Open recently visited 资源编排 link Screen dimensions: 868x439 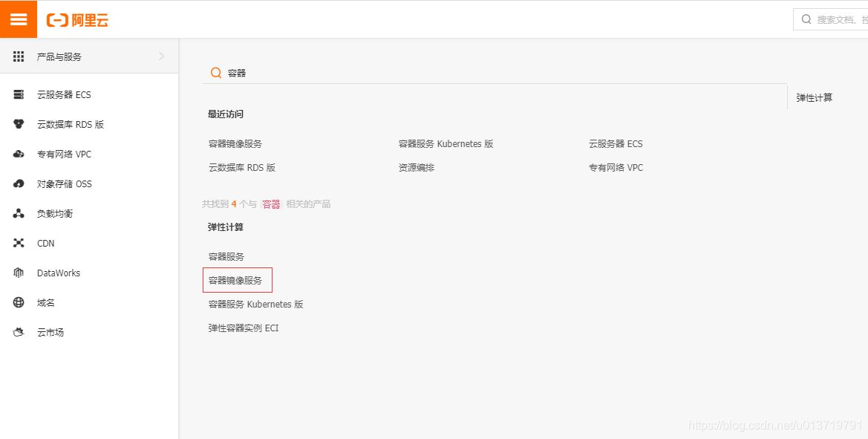click(x=417, y=167)
